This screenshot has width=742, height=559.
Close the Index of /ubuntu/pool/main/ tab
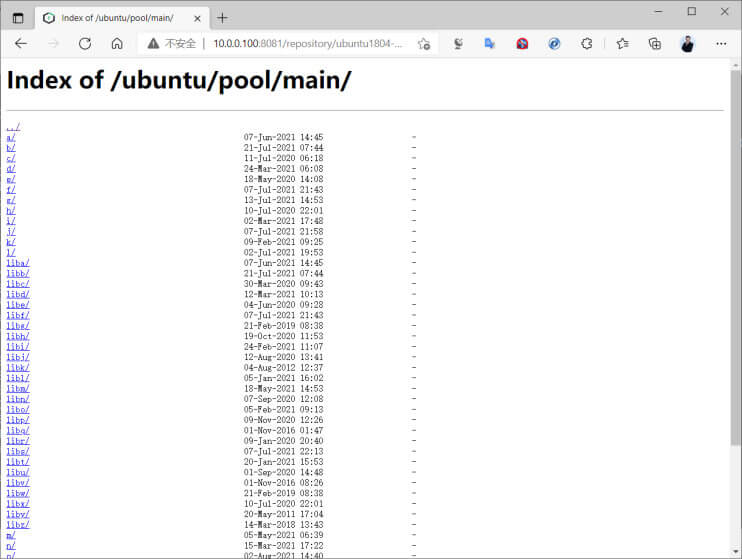pyautogui.click(x=197, y=18)
